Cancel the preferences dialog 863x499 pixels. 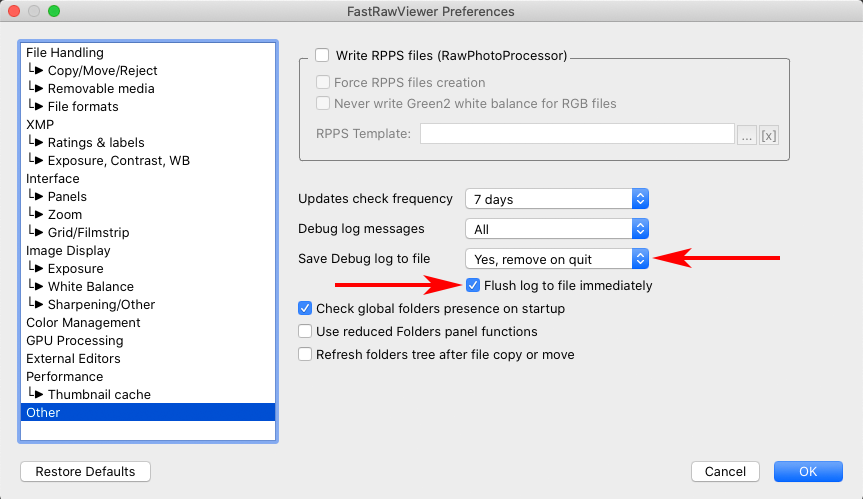click(x=725, y=471)
